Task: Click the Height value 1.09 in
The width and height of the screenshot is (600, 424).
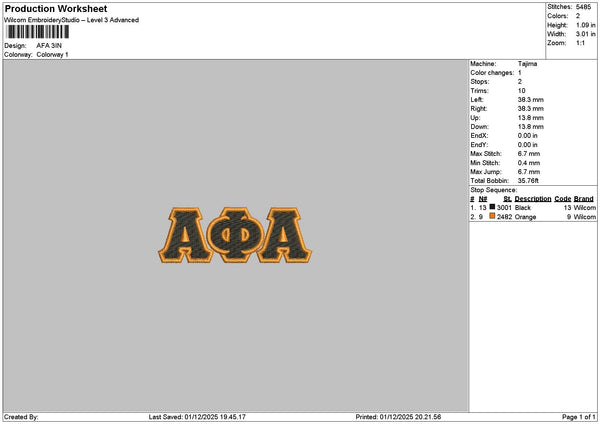Action: [585, 25]
